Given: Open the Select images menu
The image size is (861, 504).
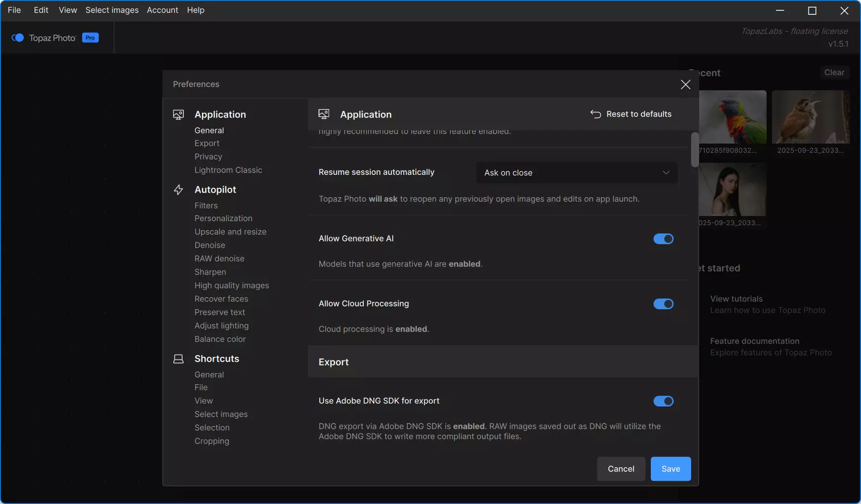Looking at the screenshot, I should coord(112,10).
